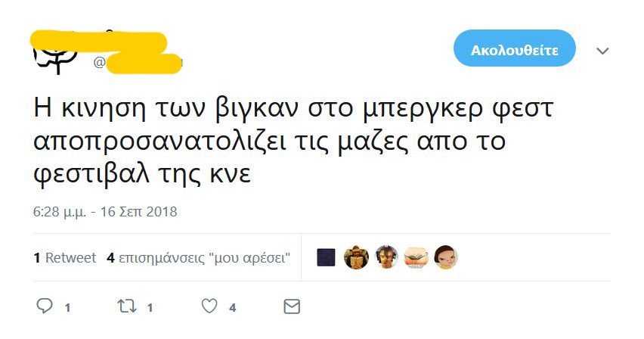
Task: Open the 4 επισημάνσεις "μου αρέσει" list
Action: click(200, 258)
